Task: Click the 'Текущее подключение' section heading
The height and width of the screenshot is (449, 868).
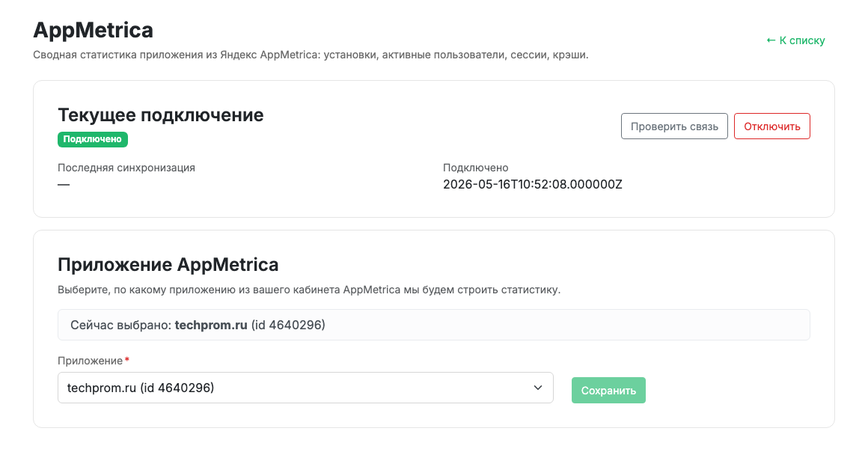Action: 161,115
